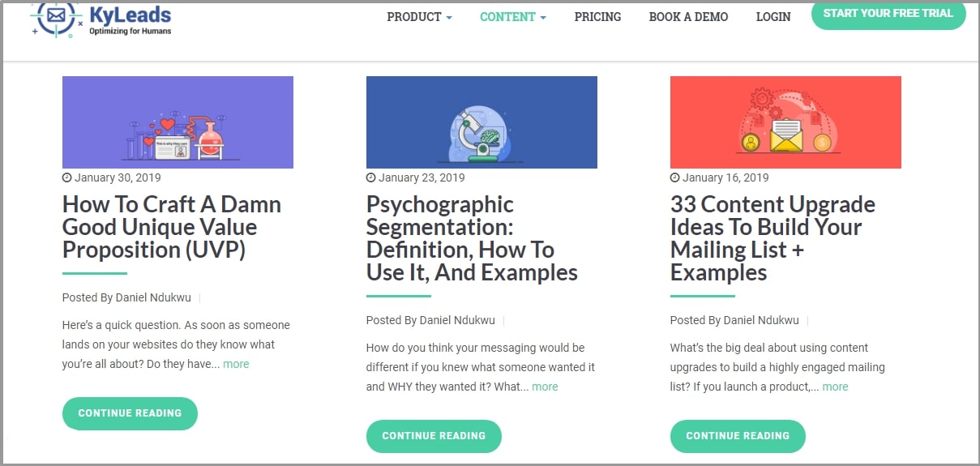Viewport: 980px width, 466px height.
Task: Continue reading the Psychographic Segmentation post
Action: pos(434,436)
